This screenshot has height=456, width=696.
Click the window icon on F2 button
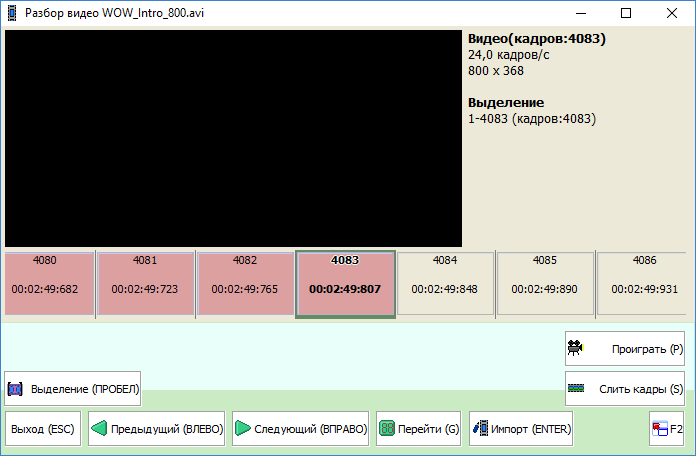point(660,429)
